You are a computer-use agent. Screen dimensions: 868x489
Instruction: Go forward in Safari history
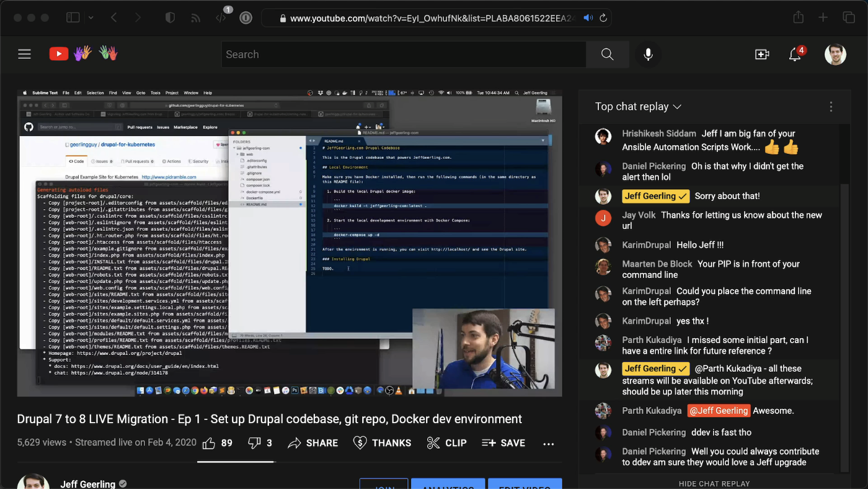pos(138,18)
